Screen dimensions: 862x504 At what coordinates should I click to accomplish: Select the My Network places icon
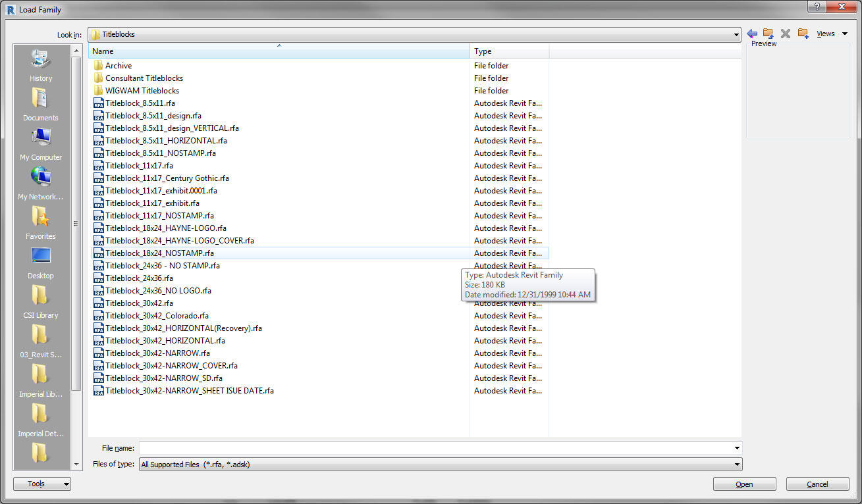point(41,184)
